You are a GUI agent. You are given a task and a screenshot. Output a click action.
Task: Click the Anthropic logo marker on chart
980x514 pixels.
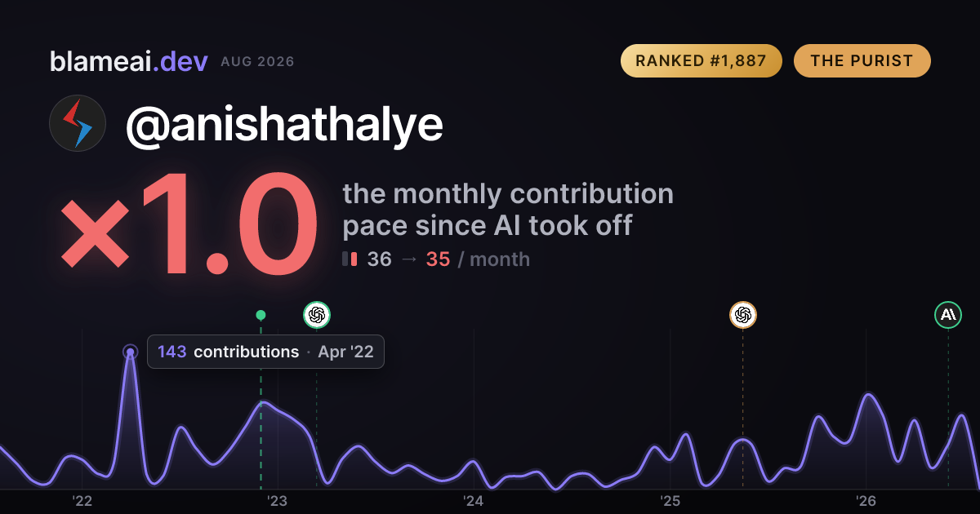tap(948, 315)
